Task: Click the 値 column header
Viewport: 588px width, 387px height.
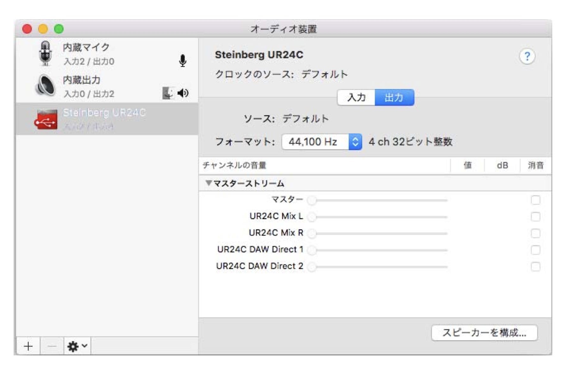Action: (x=467, y=165)
